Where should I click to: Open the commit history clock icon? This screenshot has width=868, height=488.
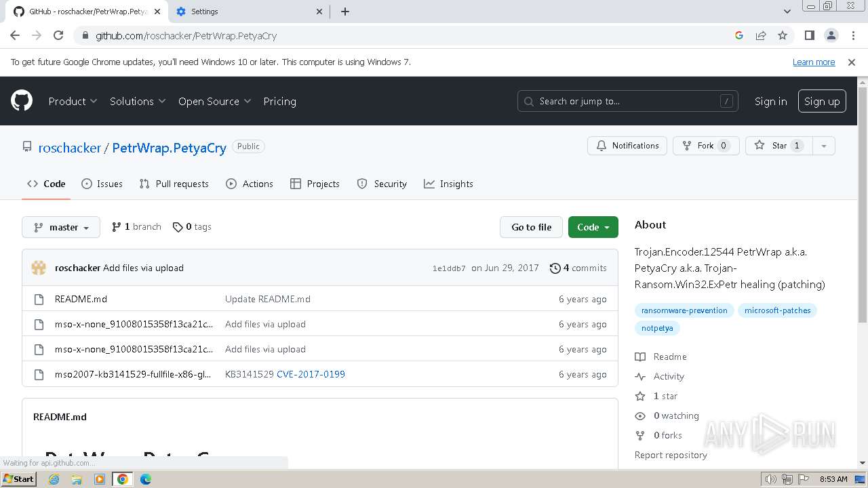(x=555, y=268)
